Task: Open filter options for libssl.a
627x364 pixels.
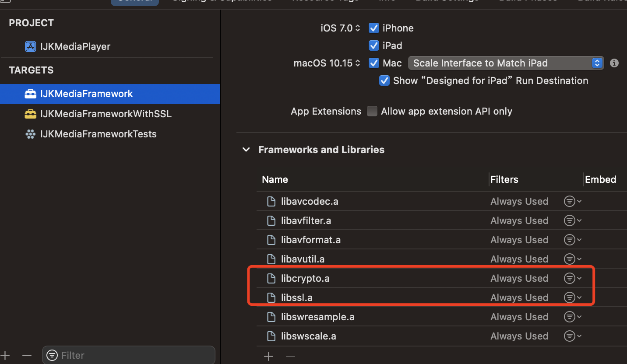Action: tap(572, 297)
